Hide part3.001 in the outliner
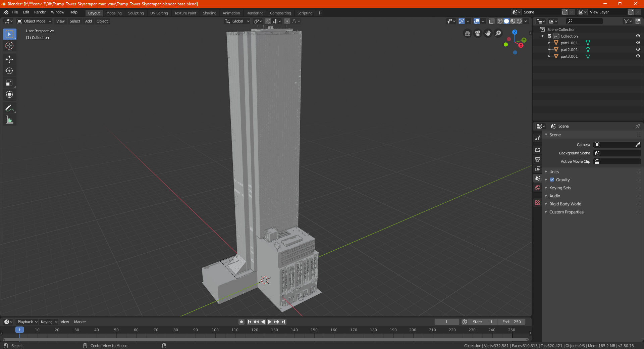The image size is (644, 349). 638,56
